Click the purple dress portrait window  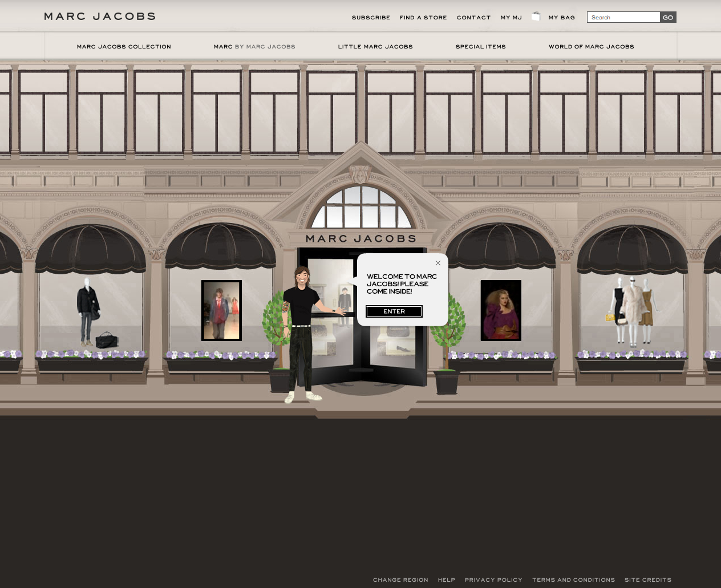point(501,310)
